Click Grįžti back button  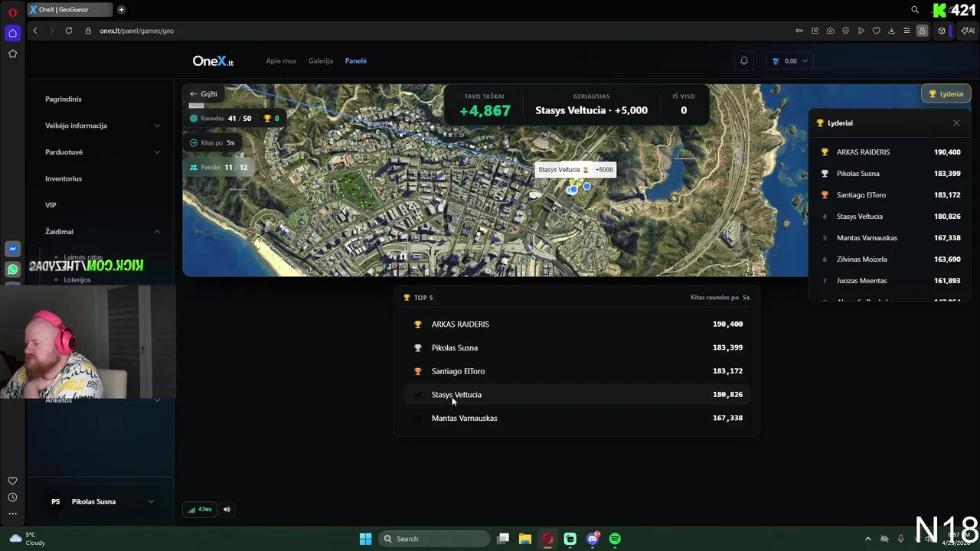point(204,93)
